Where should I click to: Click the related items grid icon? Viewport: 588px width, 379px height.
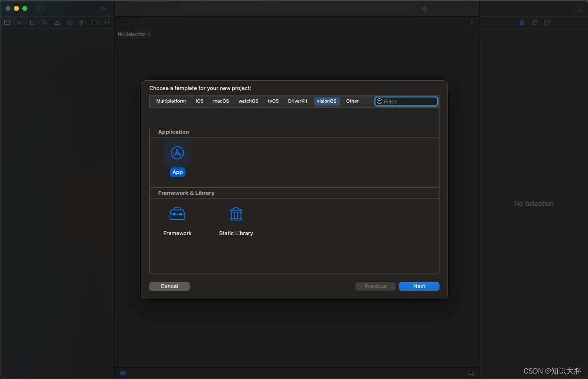coord(122,23)
